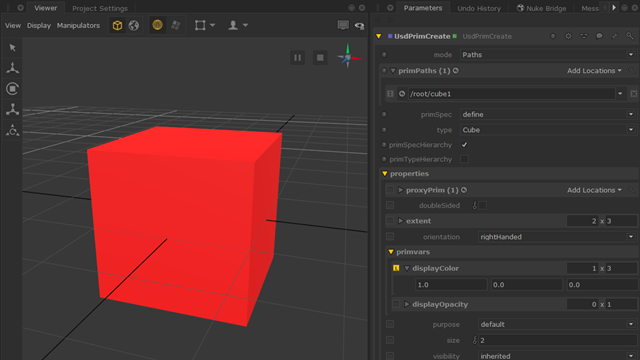The width and height of the screenshot is (640, 360).
Task: Collapse the UsdPrimCreate node parameters
Action: tap(379, 36)
